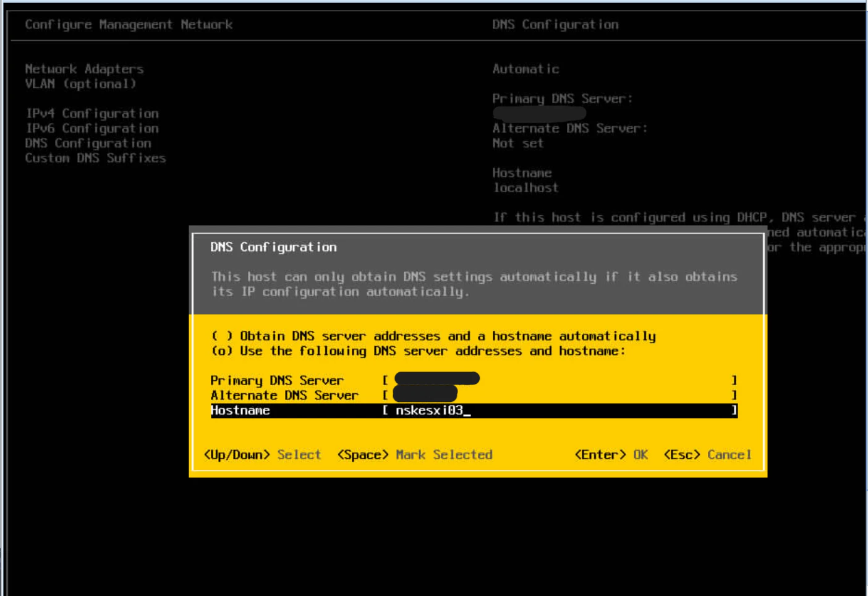The height and width of the screenshot is (596, 868).
Task: Click the 'Configure Management Network' title
Action: point(129,25)
